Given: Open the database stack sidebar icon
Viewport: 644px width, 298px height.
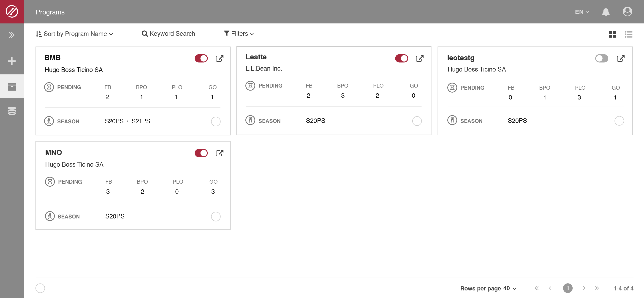Looking at the screenshot, I should (12, 111).
